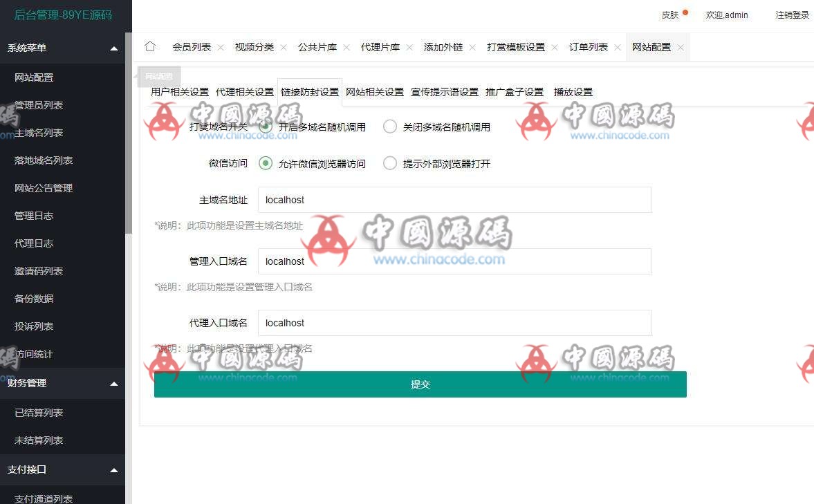
Task: Close the 会员列表 tab with its X icon
Action: click(220, 46)
